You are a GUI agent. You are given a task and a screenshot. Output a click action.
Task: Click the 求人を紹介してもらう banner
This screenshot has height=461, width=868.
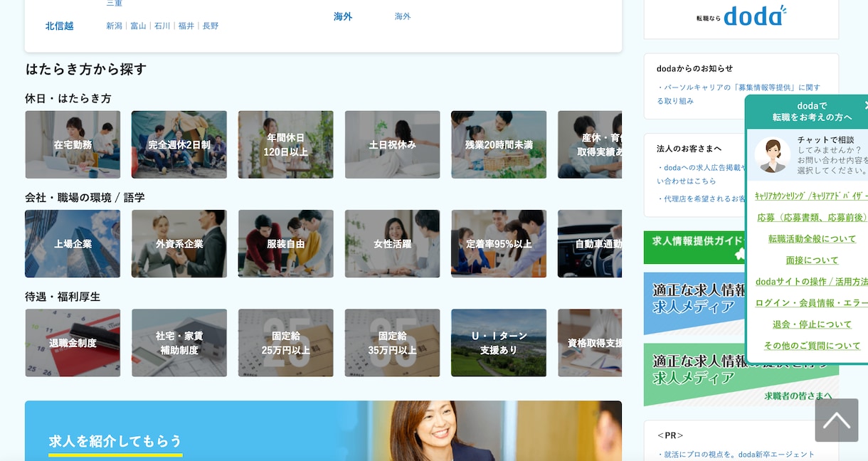click(323, 431)
